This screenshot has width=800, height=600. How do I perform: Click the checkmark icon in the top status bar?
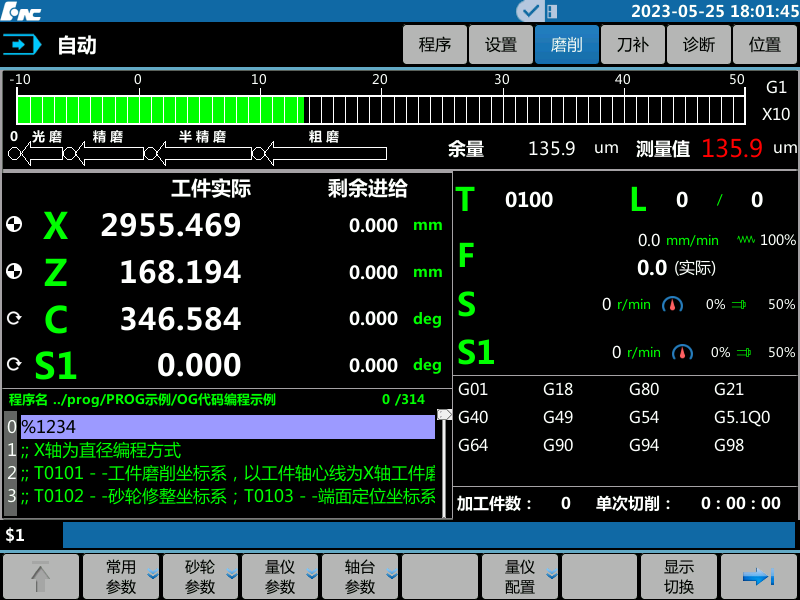point(531,11)
